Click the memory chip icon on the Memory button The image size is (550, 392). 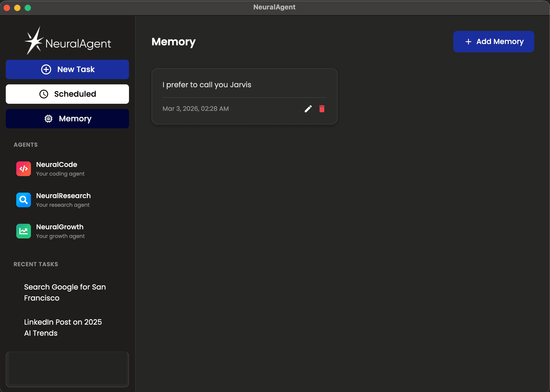coord(49,118)
